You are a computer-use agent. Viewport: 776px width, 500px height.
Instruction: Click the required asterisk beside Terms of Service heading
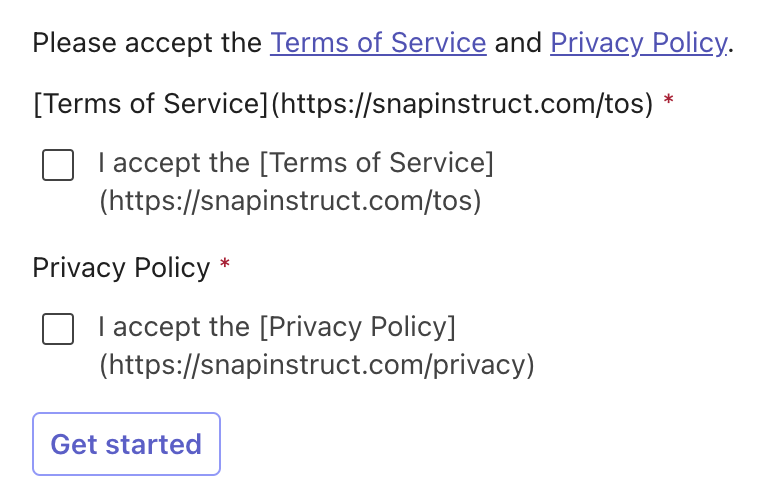[669, 103]
